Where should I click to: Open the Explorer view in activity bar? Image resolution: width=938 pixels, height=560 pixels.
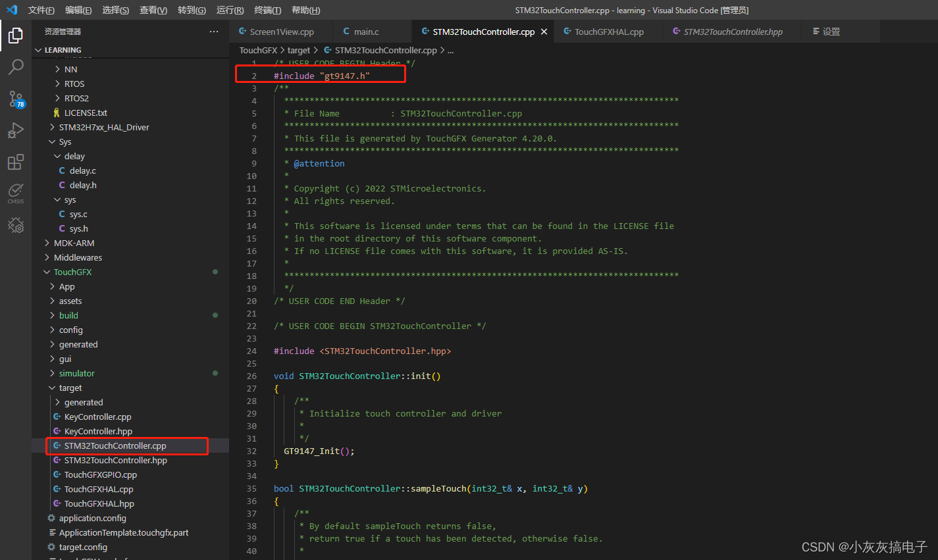16,36
